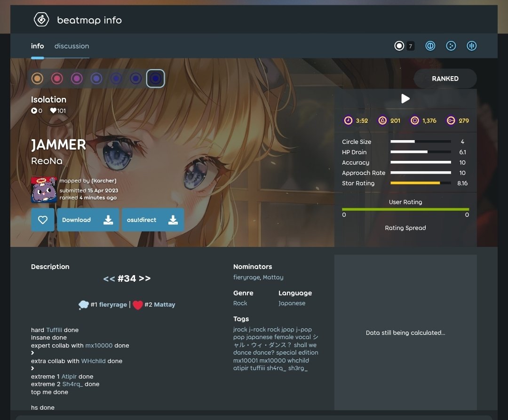
Task: Favourite the beatmap with heart button
Action: [x=43, y=220]
